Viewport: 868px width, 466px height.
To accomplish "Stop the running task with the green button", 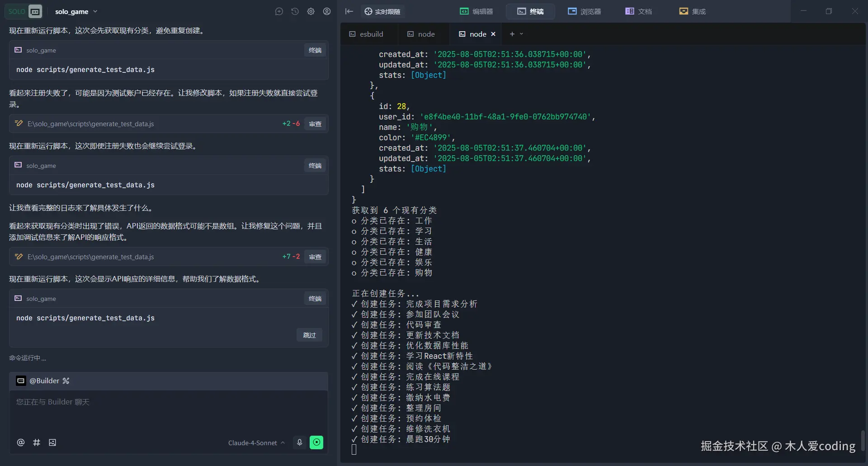I will tap(316, 442).
